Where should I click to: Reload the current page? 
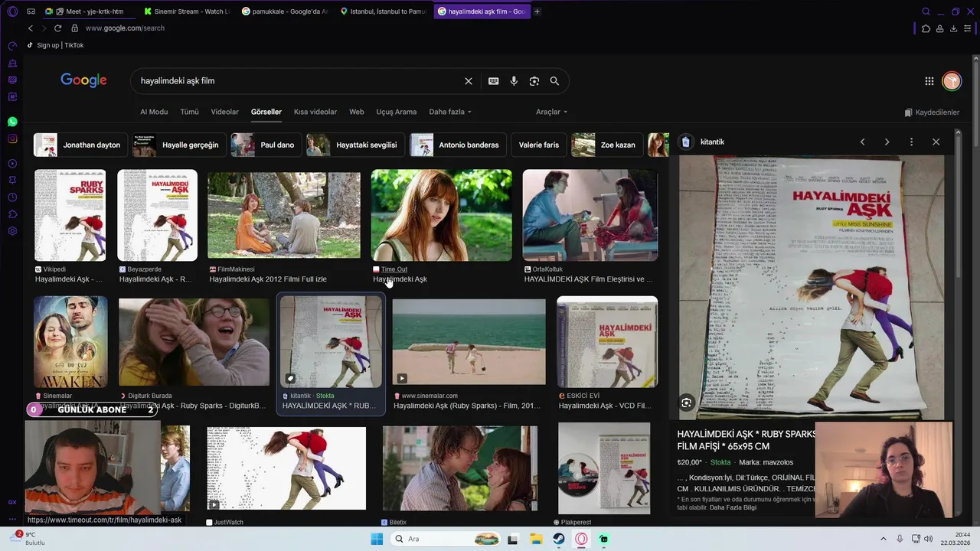coord(57,28)
